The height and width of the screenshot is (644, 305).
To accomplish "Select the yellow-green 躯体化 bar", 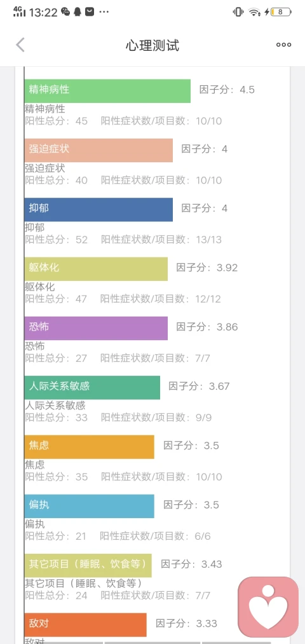I will tap(96, 269).
